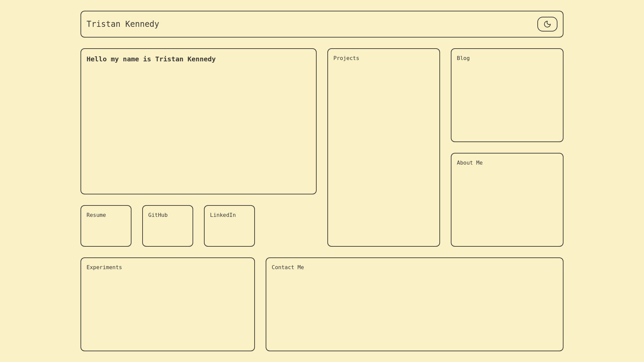Click the 'GitHub' text label
The image size is (644, 362).
tap(158, 215)
